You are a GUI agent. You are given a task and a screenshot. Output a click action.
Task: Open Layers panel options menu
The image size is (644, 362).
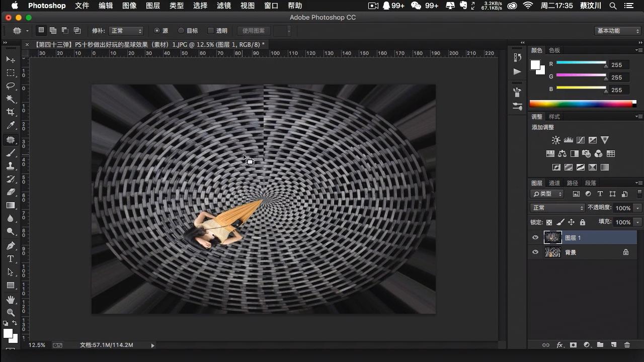(639, 183)
